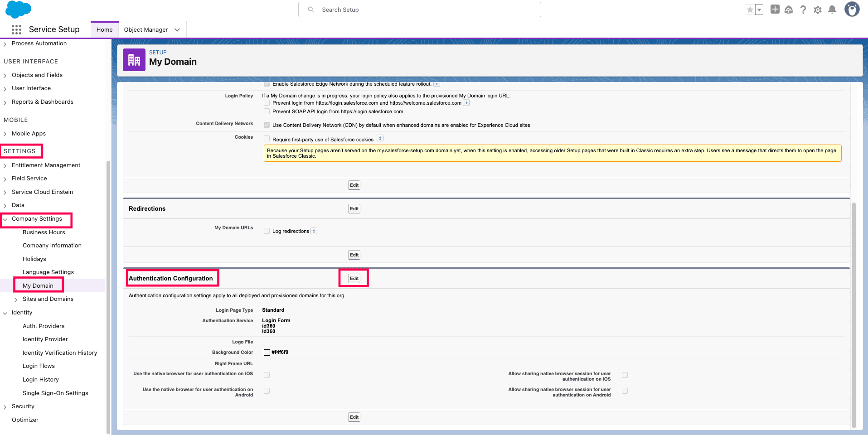Enable Require first-party use of Salesforce cookies

(x=267, y=139)
